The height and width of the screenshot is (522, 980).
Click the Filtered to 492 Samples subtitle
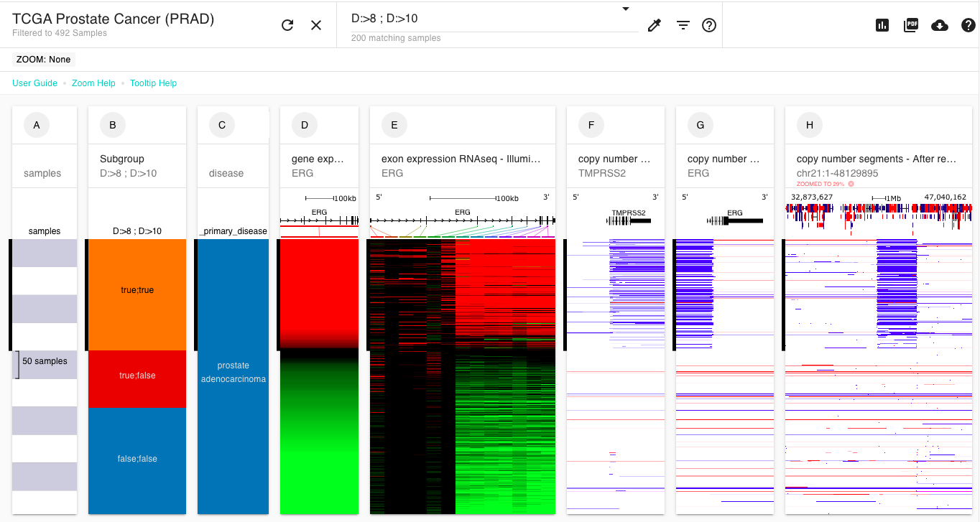pos(60,33)
